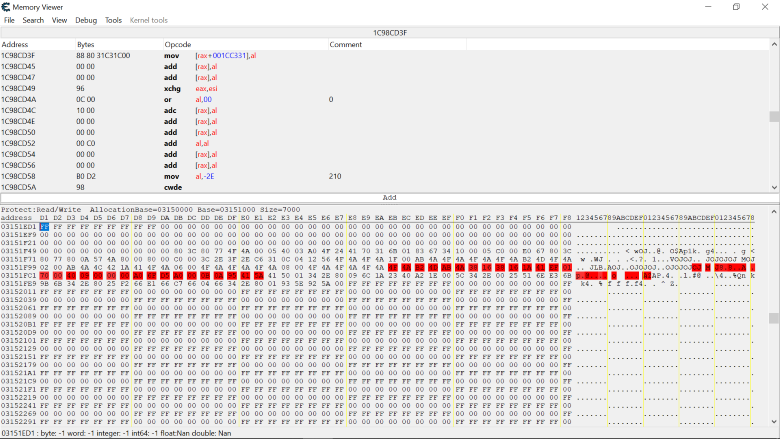Click the bytes 88 80 31C31C00
The width and height of the screenshot is (780, 439).
(x=103, y=56)
